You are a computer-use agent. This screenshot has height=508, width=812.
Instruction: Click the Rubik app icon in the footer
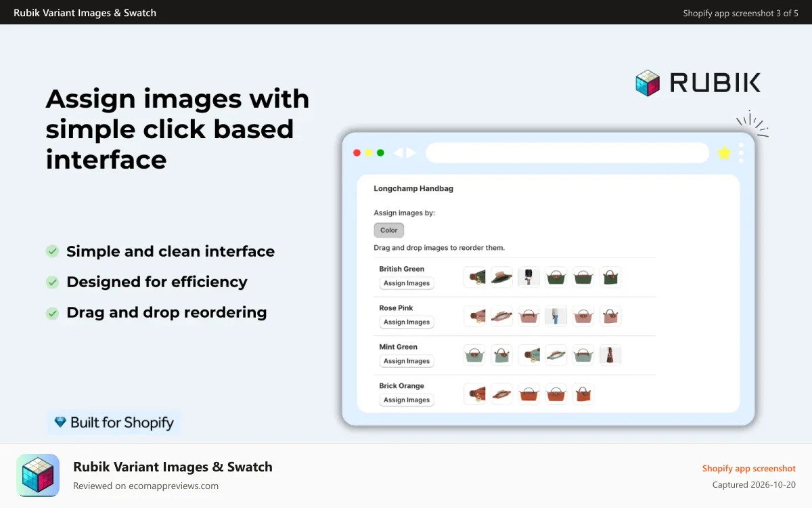tap(38, 475)
